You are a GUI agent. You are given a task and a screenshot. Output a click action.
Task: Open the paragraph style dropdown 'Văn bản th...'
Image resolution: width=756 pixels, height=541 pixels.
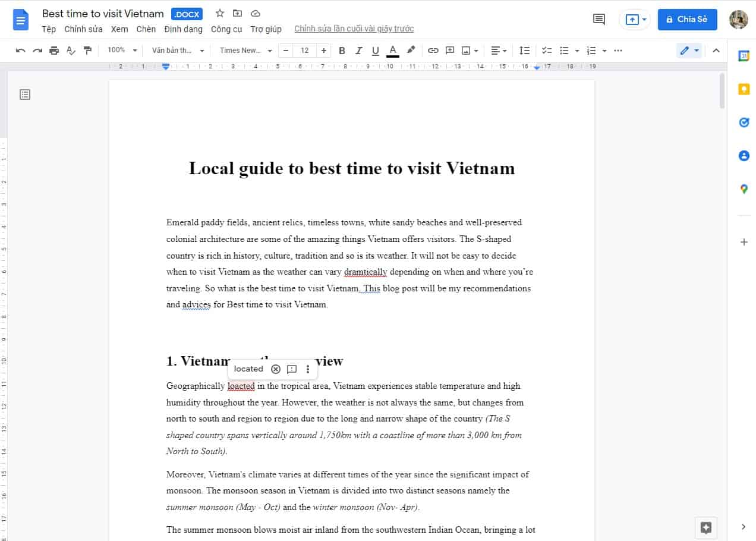click(x=178, y=51)
